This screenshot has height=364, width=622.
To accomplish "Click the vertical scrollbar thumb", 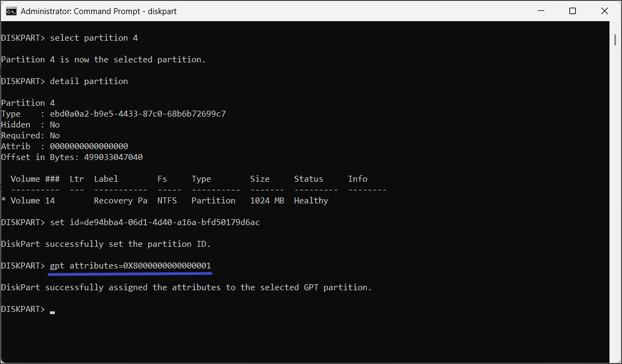I will pyautogui.click(x=615, y=40).
